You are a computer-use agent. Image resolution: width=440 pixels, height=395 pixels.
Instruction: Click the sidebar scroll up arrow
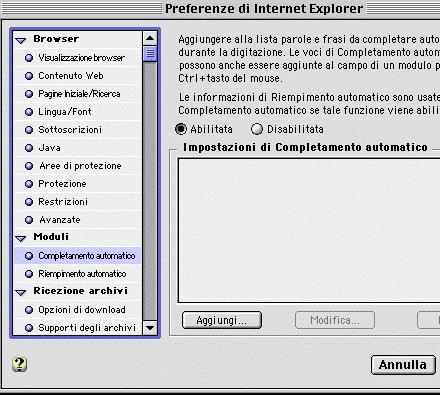point(150,38)
